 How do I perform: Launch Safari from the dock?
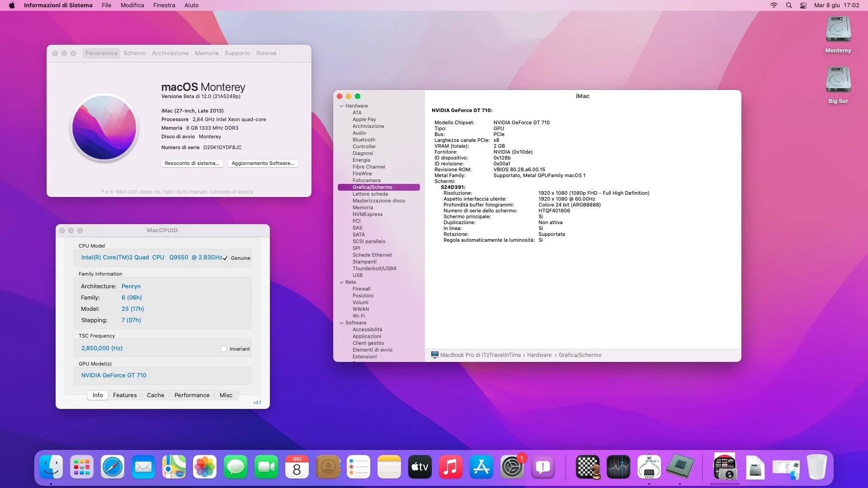112,467
